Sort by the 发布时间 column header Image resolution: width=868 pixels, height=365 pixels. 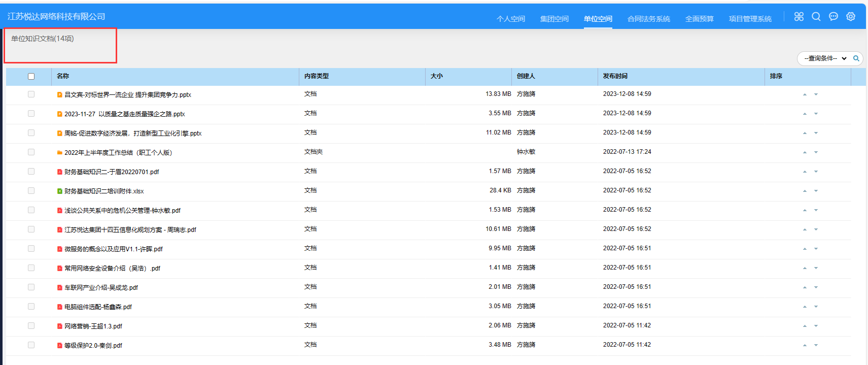(615, 76)
